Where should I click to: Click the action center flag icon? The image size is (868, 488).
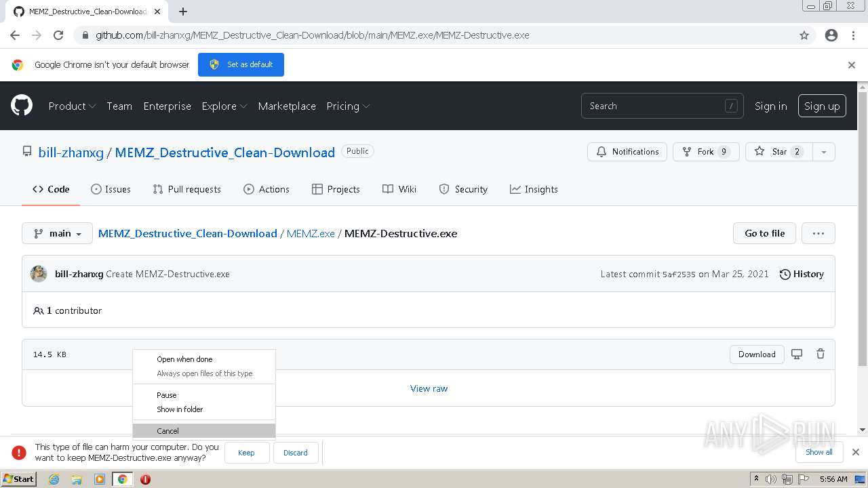pos(804,479)
